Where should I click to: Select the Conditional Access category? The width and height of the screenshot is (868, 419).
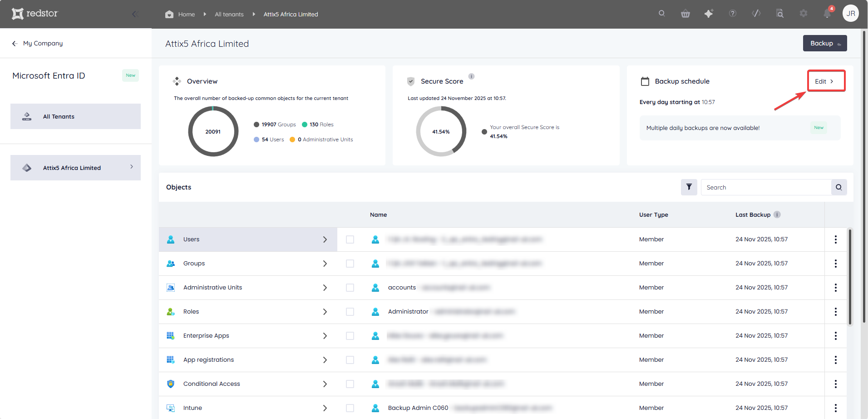coord(248,384)
